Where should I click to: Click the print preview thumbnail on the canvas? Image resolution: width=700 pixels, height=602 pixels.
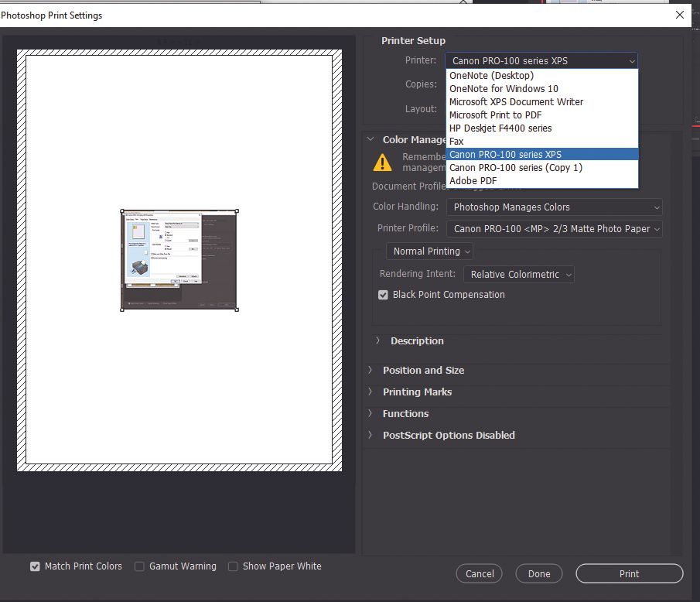click(x=179, y=259)
